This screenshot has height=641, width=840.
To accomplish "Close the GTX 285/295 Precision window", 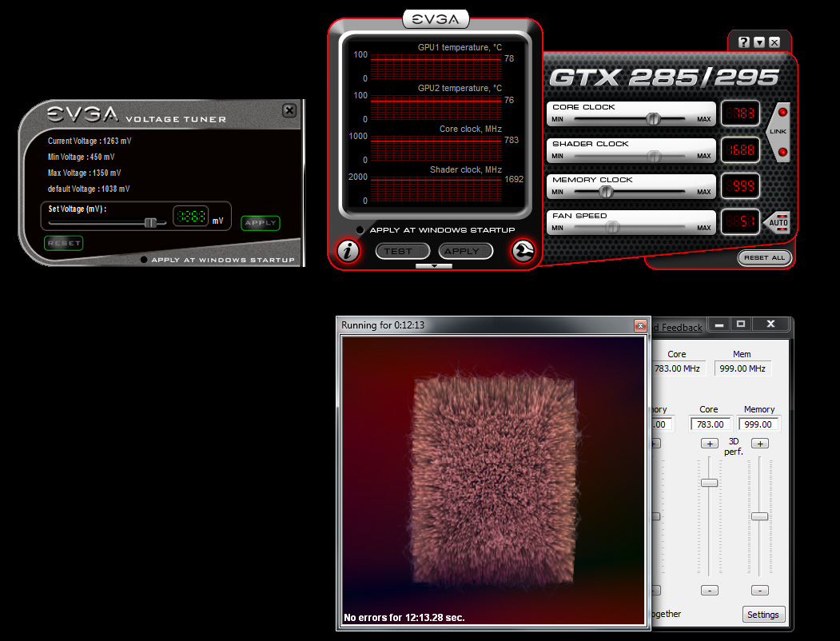I will (774, 42).
